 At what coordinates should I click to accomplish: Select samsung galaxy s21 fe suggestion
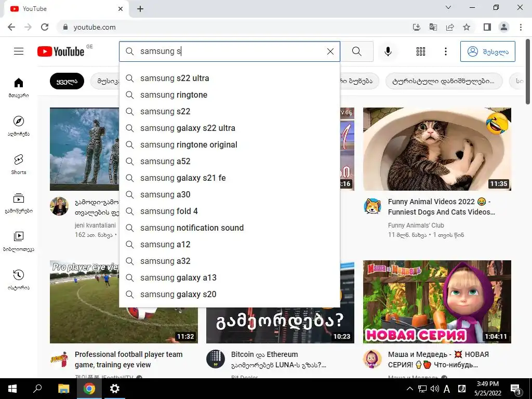tap(230, 178)
